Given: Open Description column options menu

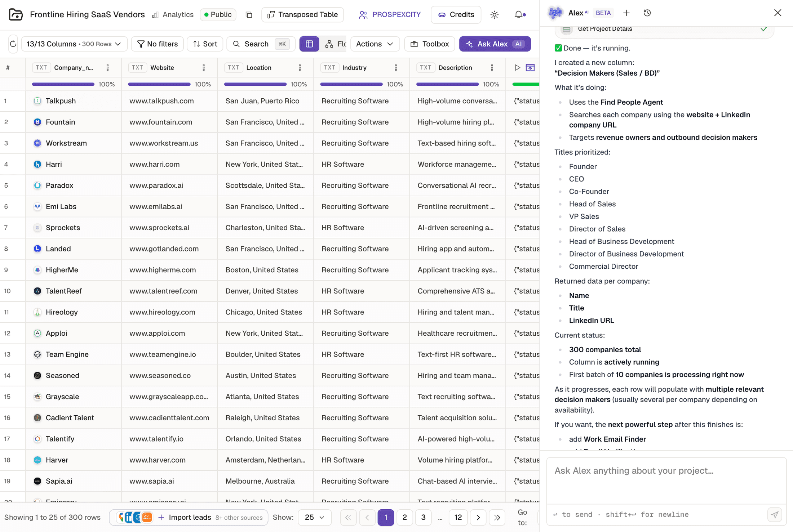Looking at the screenshot, I should [x=492, y=68].
